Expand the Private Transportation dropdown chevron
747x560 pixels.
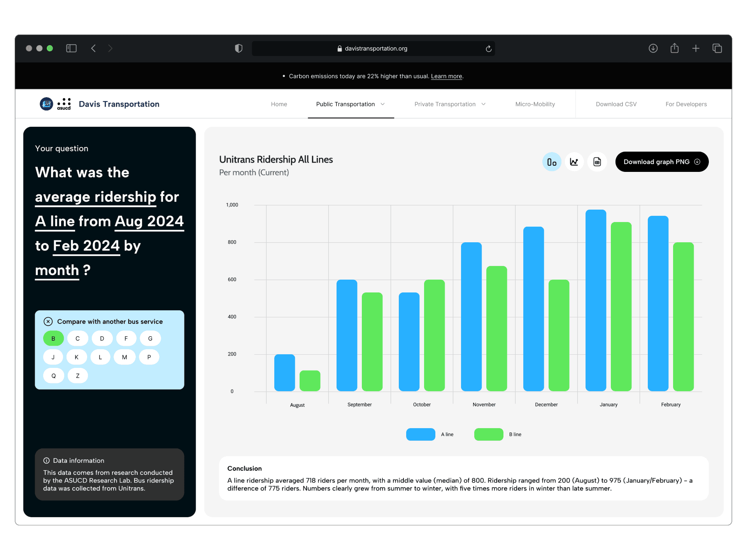(x=484, y=104)
